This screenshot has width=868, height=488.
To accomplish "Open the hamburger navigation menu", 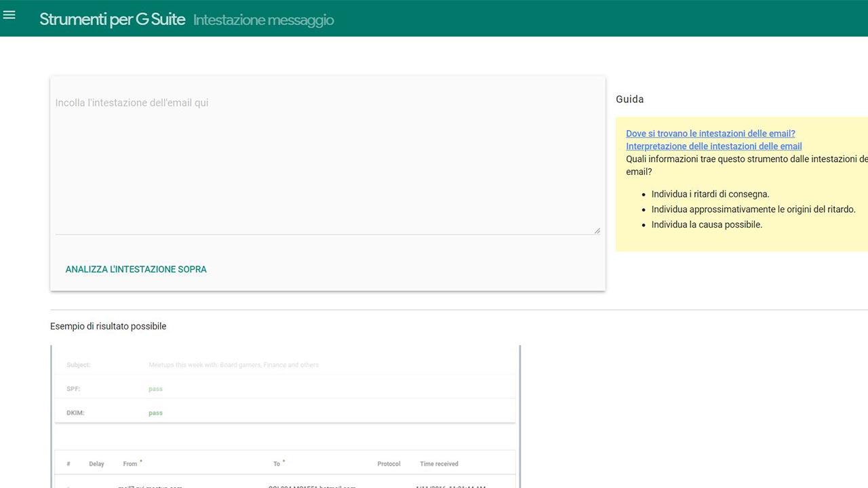I will [9, 14].
